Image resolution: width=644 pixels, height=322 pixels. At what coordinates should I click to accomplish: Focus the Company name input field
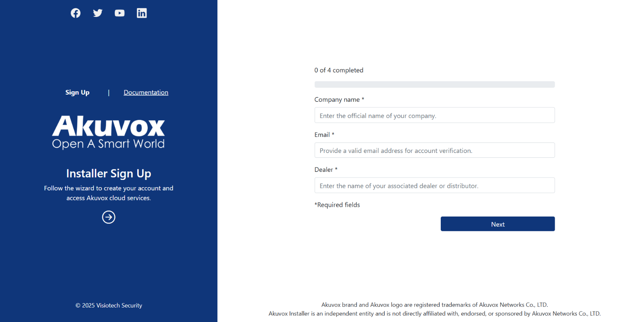click(434, 116)
